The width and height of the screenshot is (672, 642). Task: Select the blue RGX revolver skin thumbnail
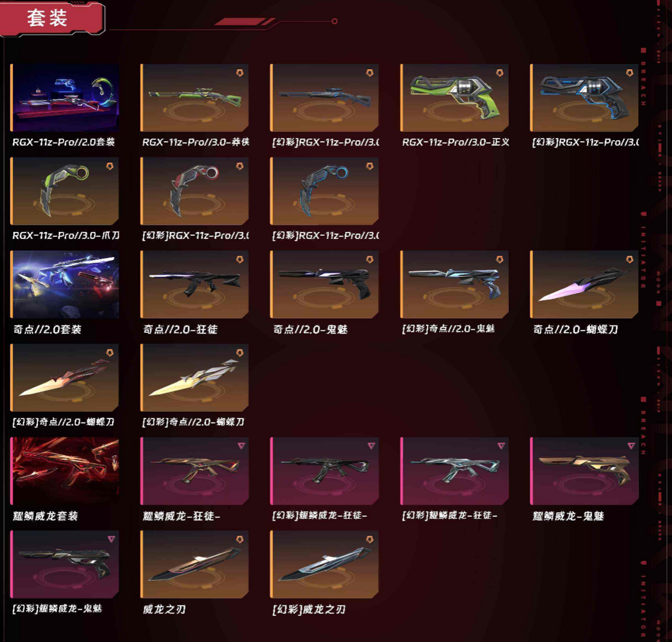[584, 98]
